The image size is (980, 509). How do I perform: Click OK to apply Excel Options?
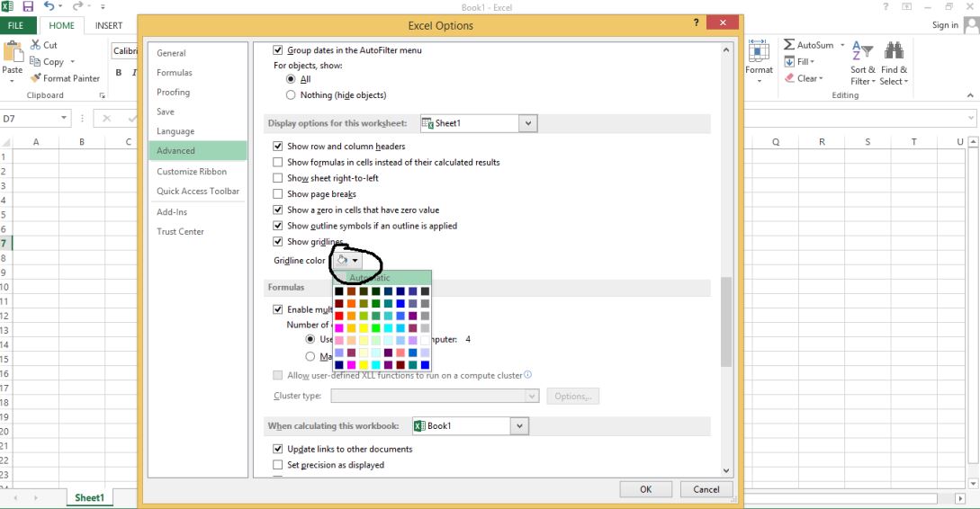click(x=645, y=489)
